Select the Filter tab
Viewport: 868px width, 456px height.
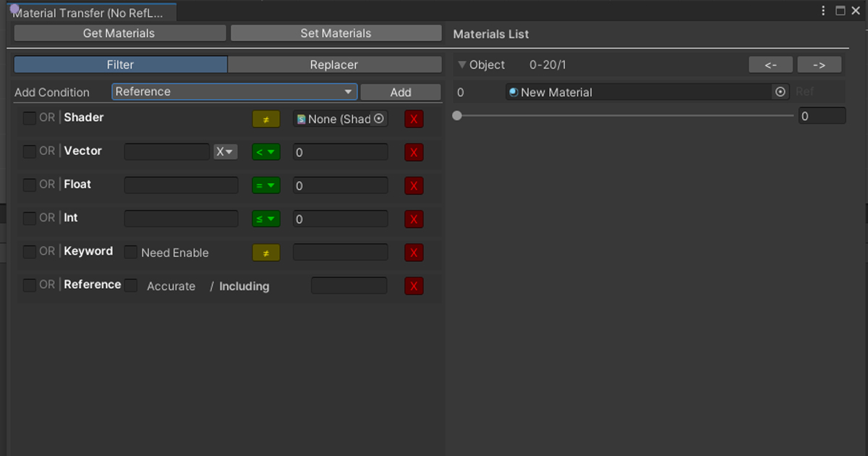120,64
